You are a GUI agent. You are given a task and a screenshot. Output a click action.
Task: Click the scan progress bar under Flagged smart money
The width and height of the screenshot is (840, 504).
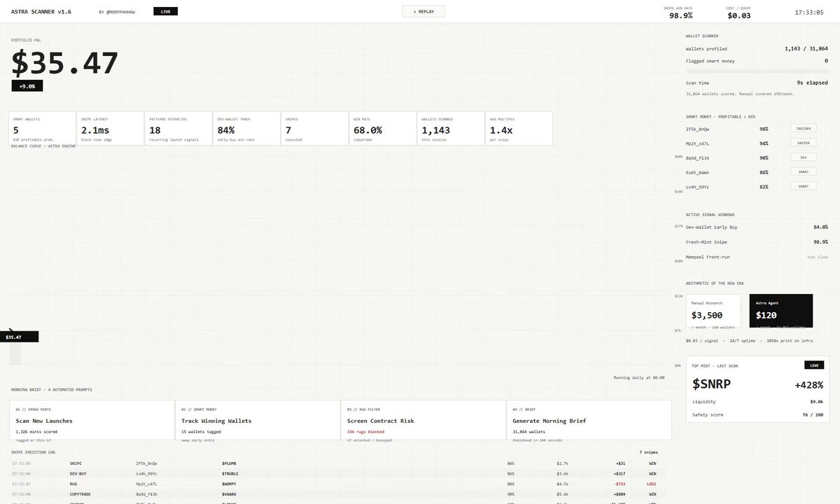point(757,70)
